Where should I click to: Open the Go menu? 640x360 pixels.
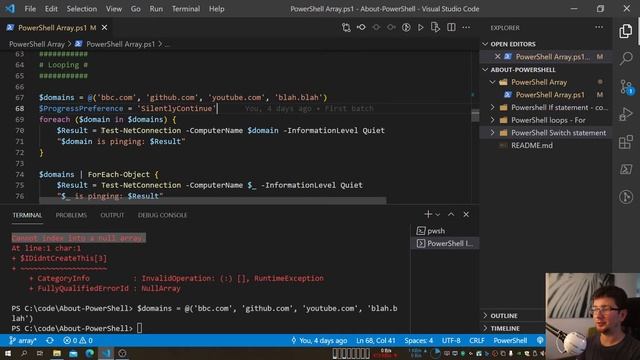[x=136, y=9]
